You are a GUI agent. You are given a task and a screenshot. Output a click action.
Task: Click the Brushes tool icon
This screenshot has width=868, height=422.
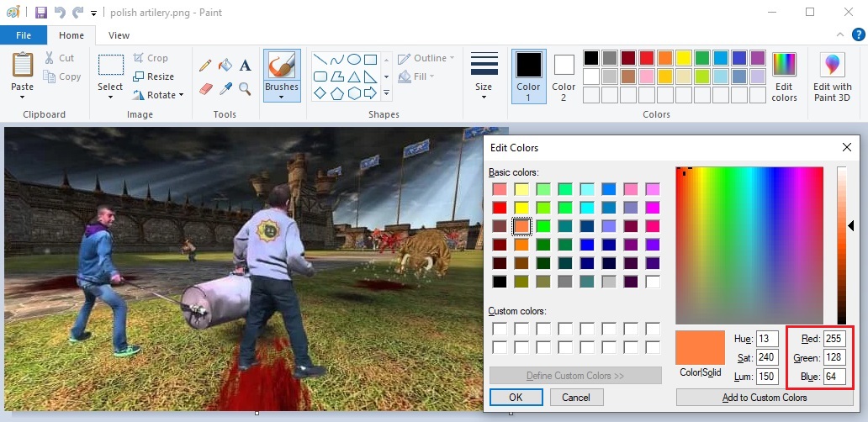(x=282, y=66)
